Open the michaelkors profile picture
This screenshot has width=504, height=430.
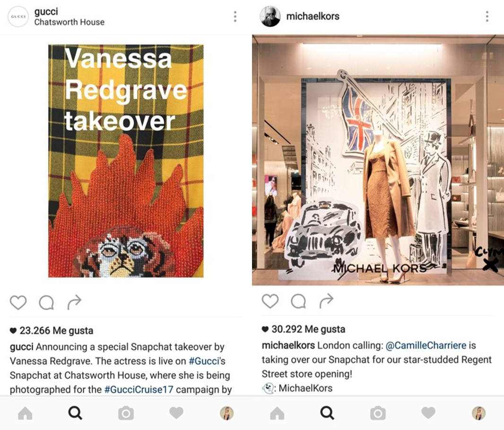[x=270, y=16]
